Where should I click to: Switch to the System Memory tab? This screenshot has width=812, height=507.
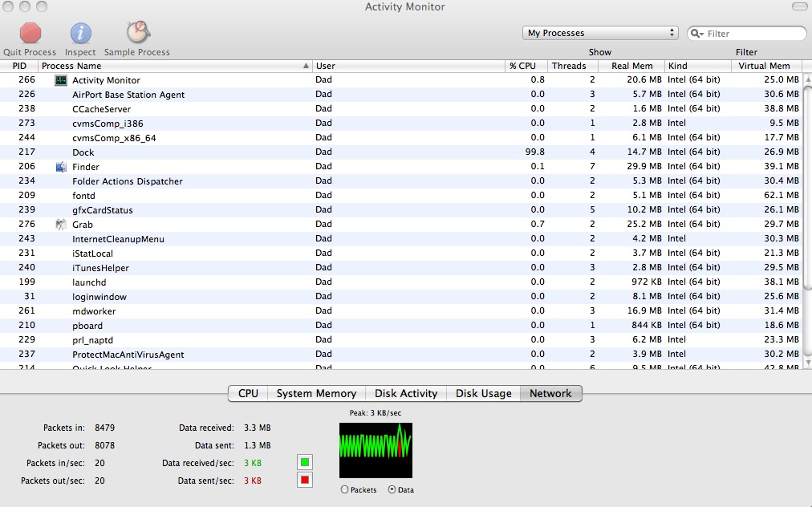[316, 394]
